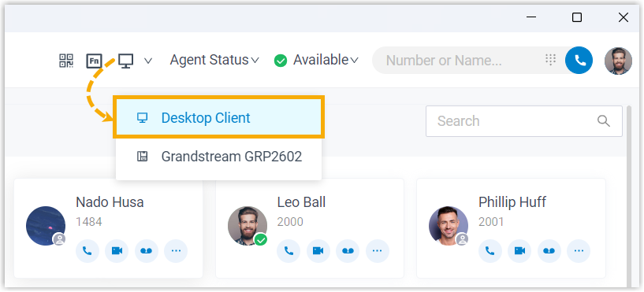This screenshot has width=644, height=292.
Task: Start video call with Nado Husa
Action: (x=117, y=250)
